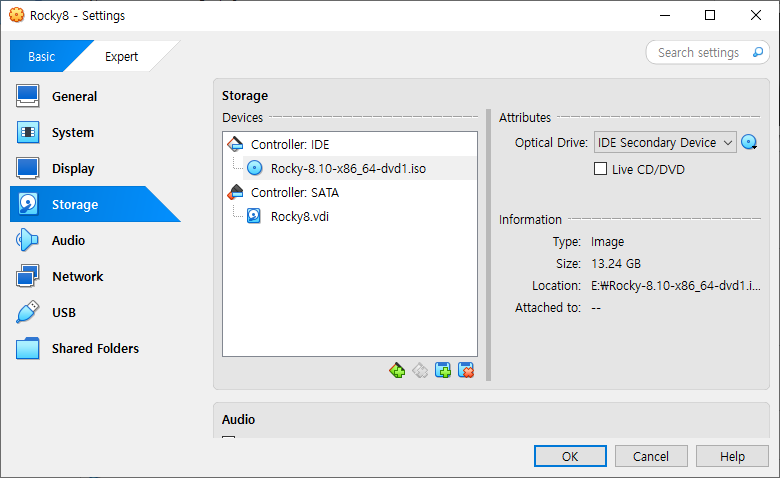
Task: Minimize the Settings window
Action: point(665,15)
